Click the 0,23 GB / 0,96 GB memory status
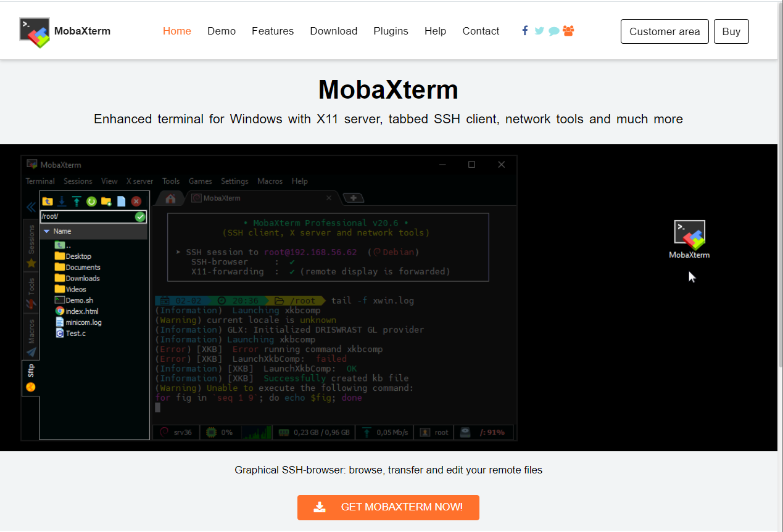 pos(314,432)
